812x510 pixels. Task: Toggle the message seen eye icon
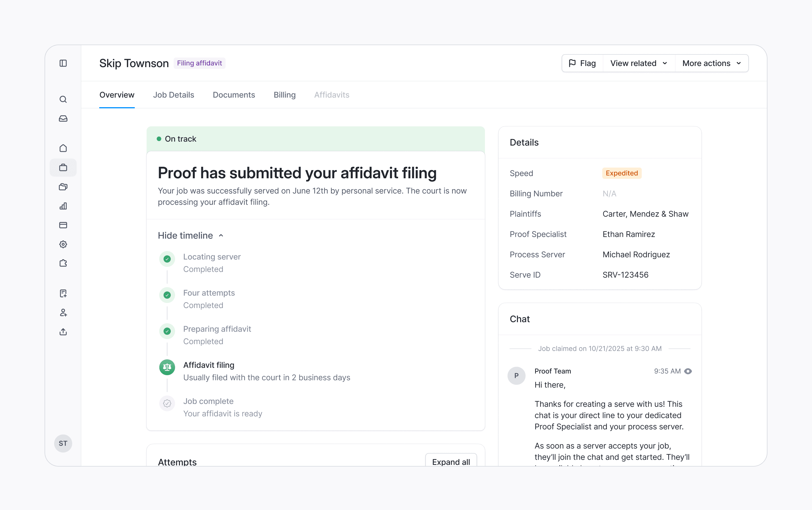tap(688, 371)
